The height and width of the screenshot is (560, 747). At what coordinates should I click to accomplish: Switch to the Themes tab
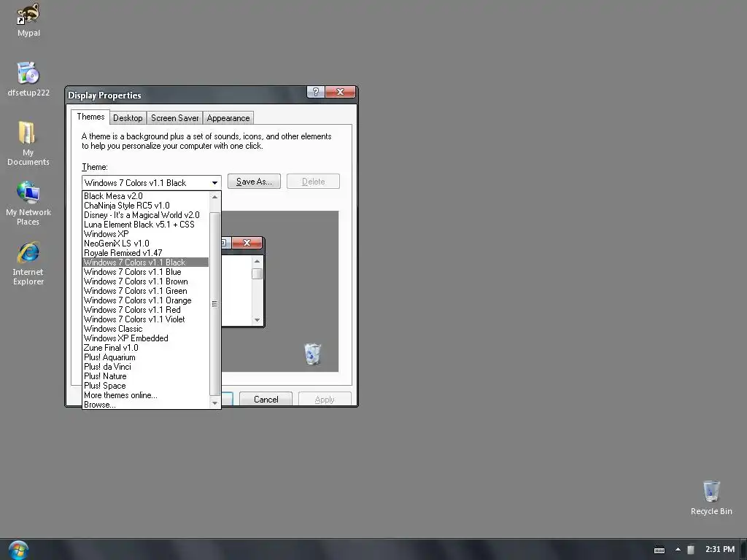(90, 117)
